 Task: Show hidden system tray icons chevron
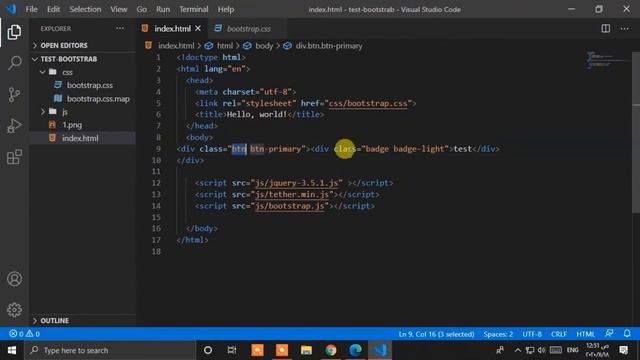point(518,350)
